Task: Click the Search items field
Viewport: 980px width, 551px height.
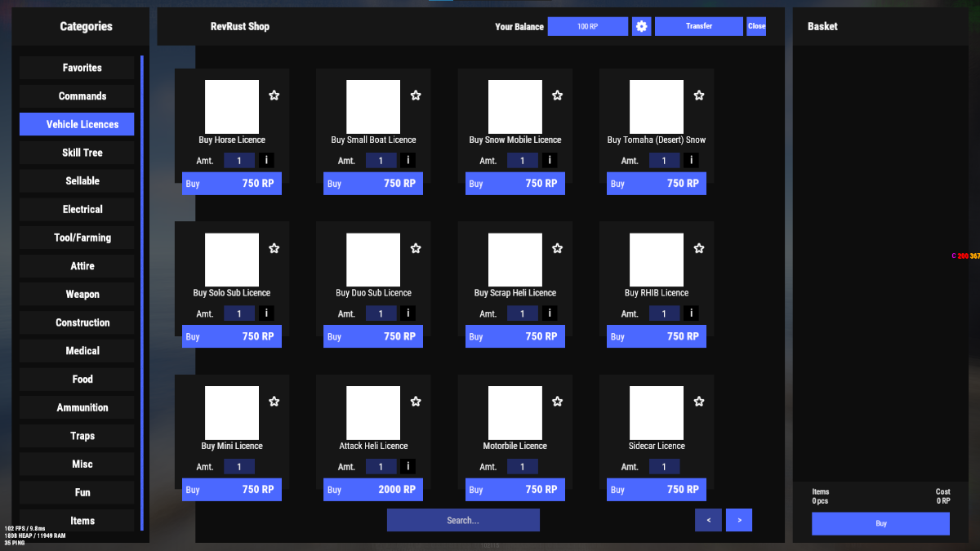Action: pos(463,520)
